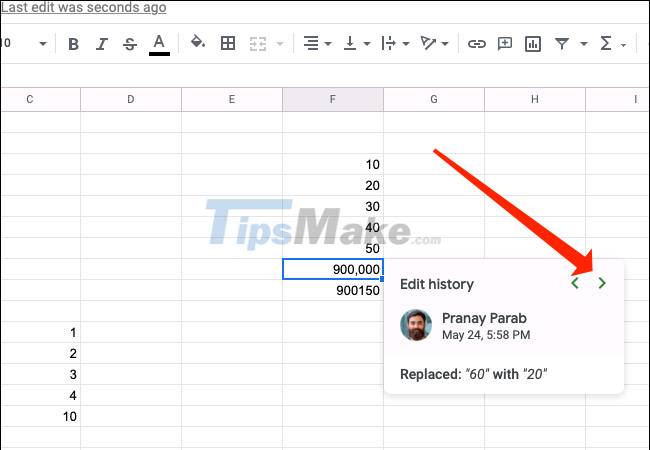Toggle bold formatting
Viewport: 650px width, 450px height.
coord(73,44)
